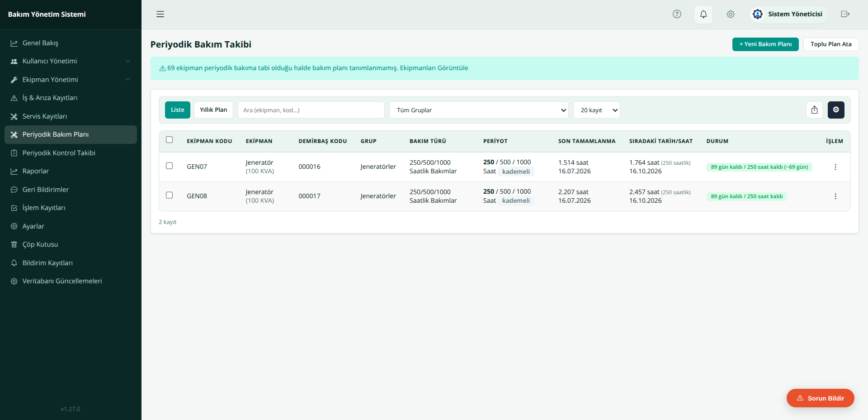Open row actions menu for GEN07
The height and width of the screenshot is (420, 868).
click(835, 167)
